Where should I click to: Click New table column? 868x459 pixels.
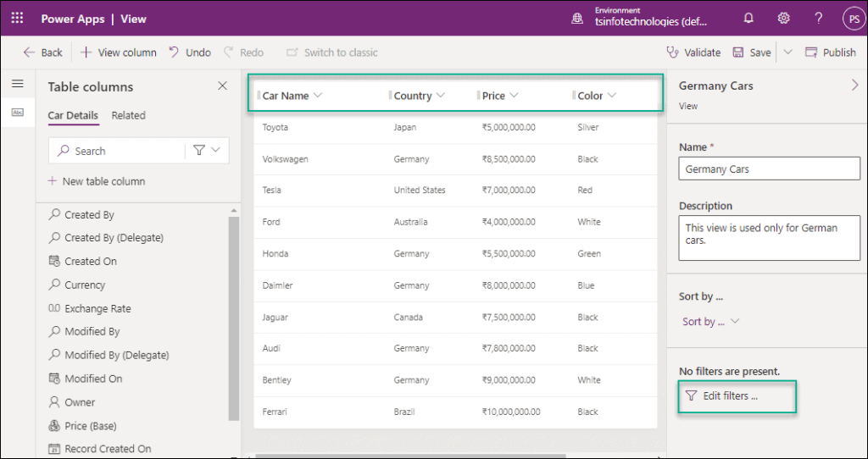pos(97,181)
